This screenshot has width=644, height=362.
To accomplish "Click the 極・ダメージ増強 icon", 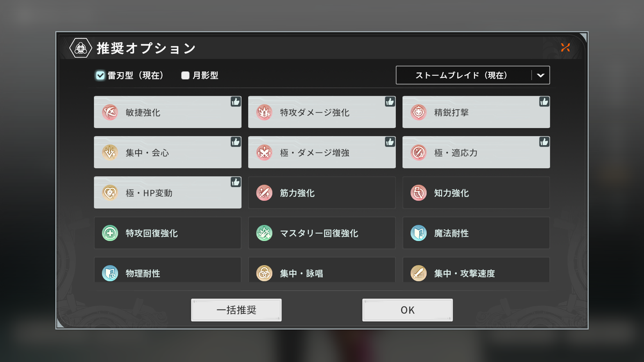I will [264, 153].
